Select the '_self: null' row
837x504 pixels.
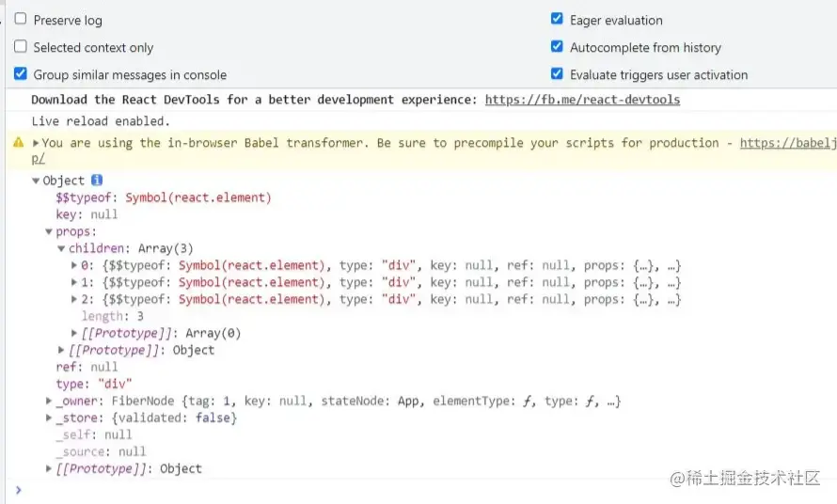(x=93, y=434)
